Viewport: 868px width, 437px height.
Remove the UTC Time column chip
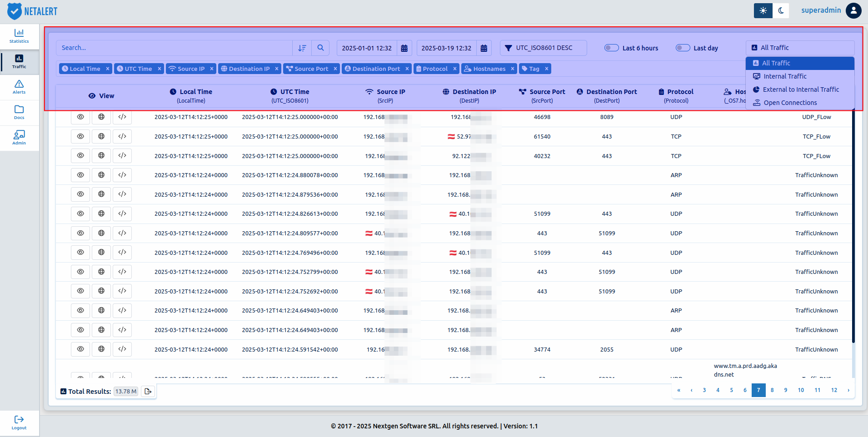coord(160,69)
